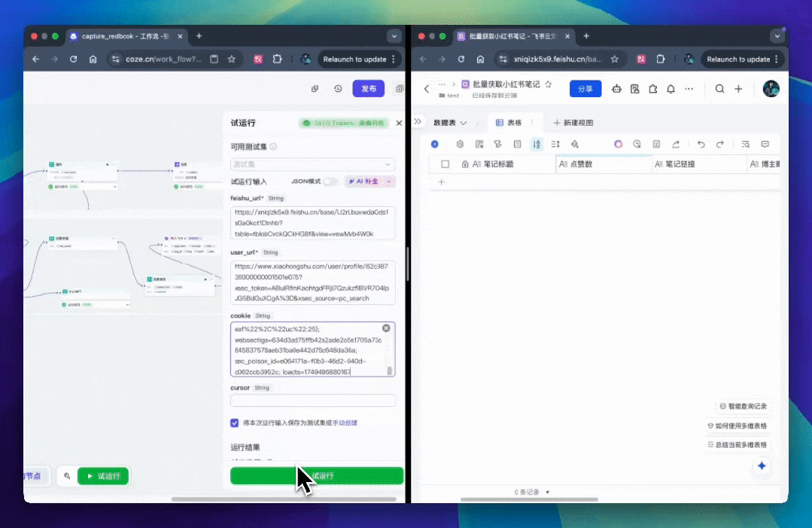Click the tool icon left of small 试运行 button

point(67,476)
